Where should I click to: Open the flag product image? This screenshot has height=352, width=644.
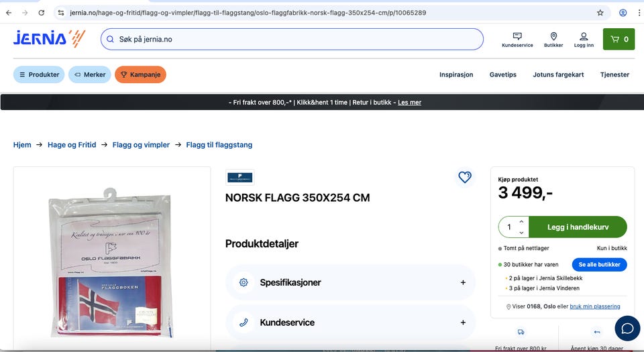112,263
